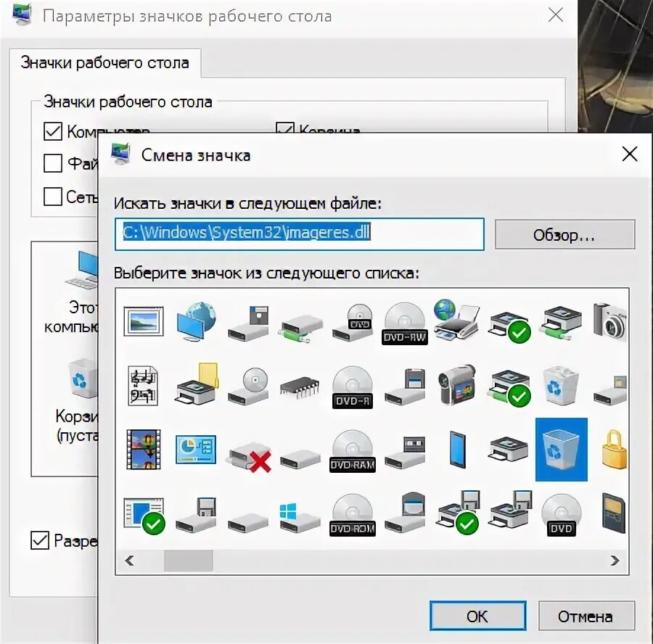Select the sheet music file icon
Image resolution: width=653 pixels, height=644 pixels.
143,386
